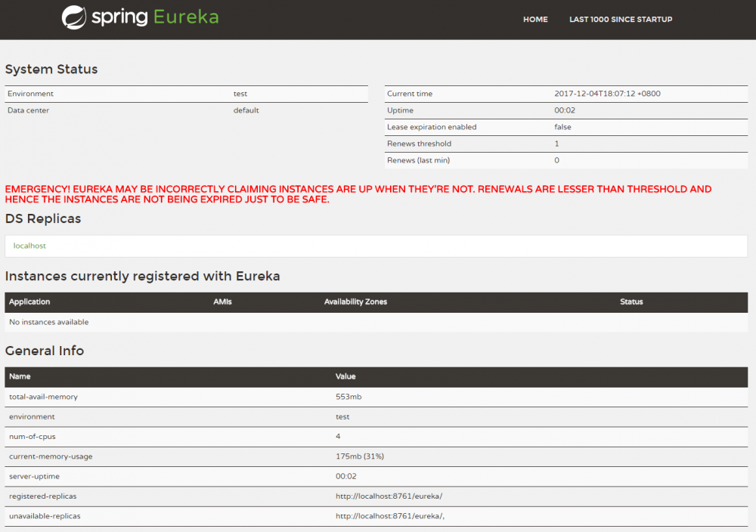Select the Renews threshold label

click(x=419, y=144)
